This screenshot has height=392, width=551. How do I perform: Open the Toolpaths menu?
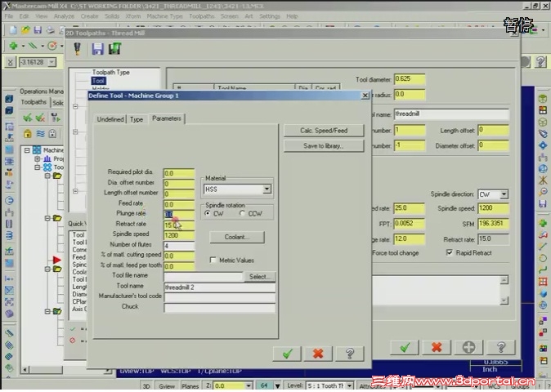tap(202, 16)
